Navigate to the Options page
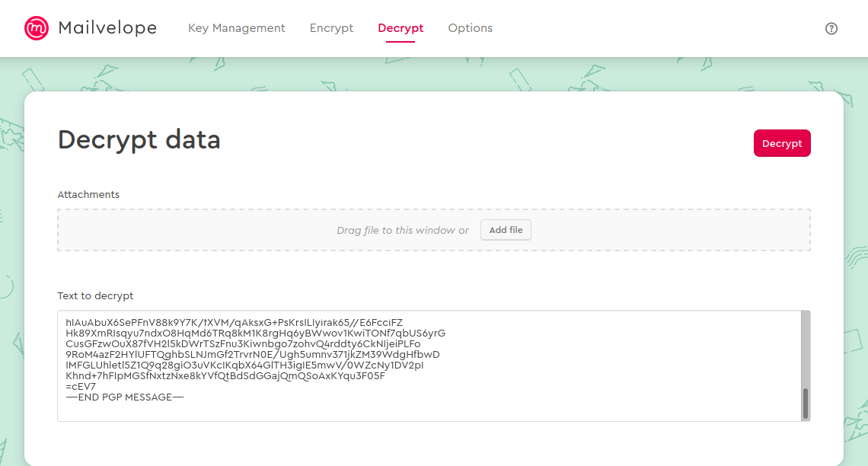Viewport: 868px width, 466px height. click(470, 27)
